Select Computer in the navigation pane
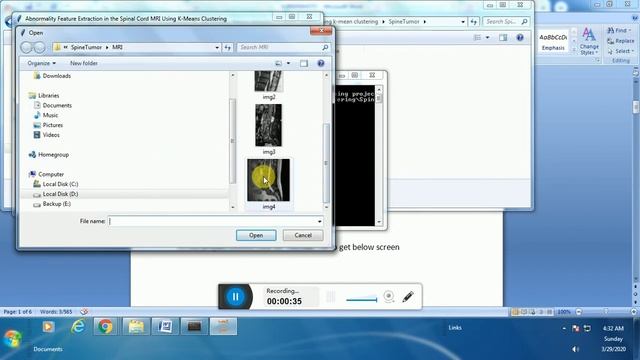The image size is (640, 360). [51, 174]
